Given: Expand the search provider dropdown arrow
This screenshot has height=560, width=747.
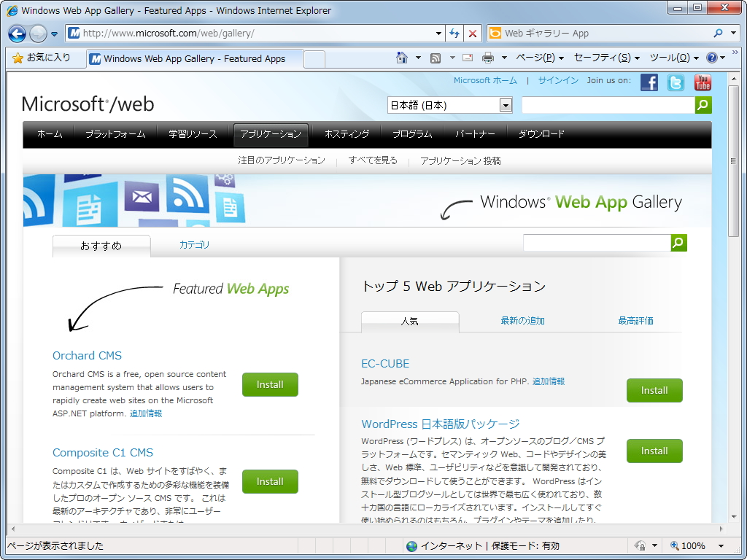Looking at the screenshot, I should 733,34.
